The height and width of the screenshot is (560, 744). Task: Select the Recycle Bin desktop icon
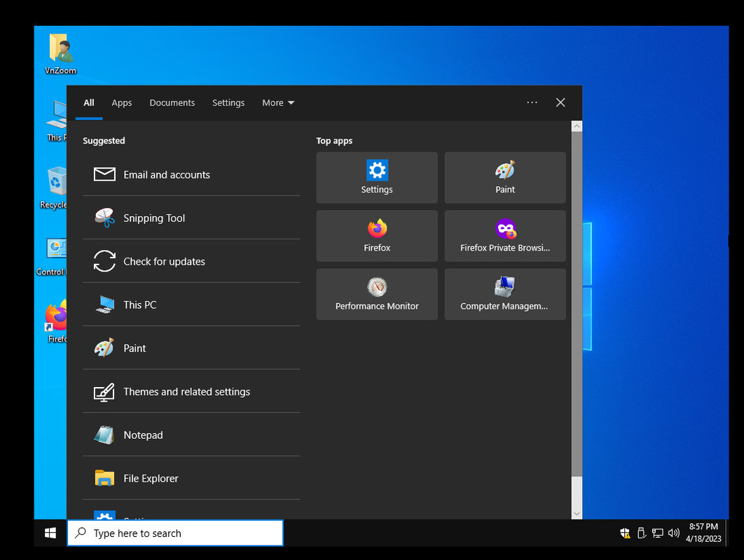click(x=54, y=188)
